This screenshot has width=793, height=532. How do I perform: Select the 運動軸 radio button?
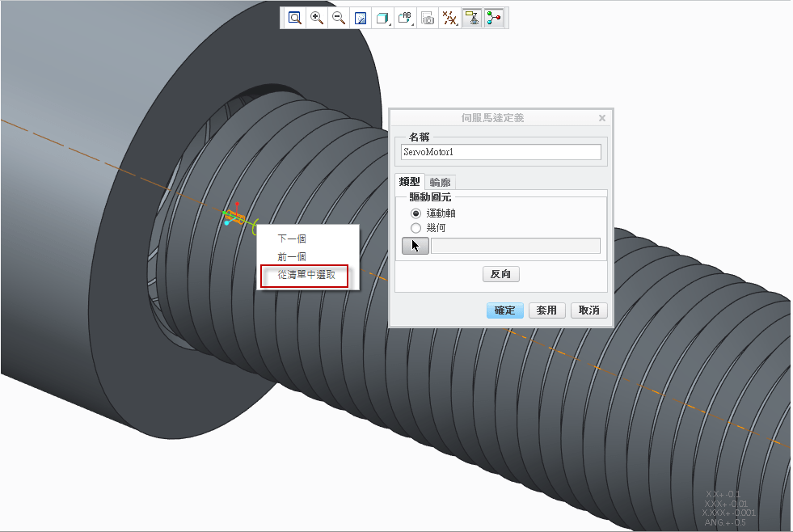[x=416, y=213]
